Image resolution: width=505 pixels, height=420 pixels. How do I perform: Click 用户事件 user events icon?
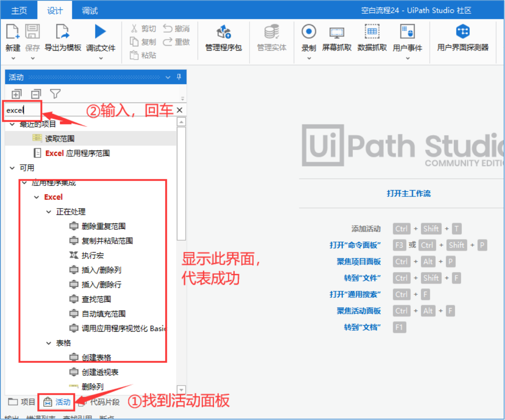[408, 32]
